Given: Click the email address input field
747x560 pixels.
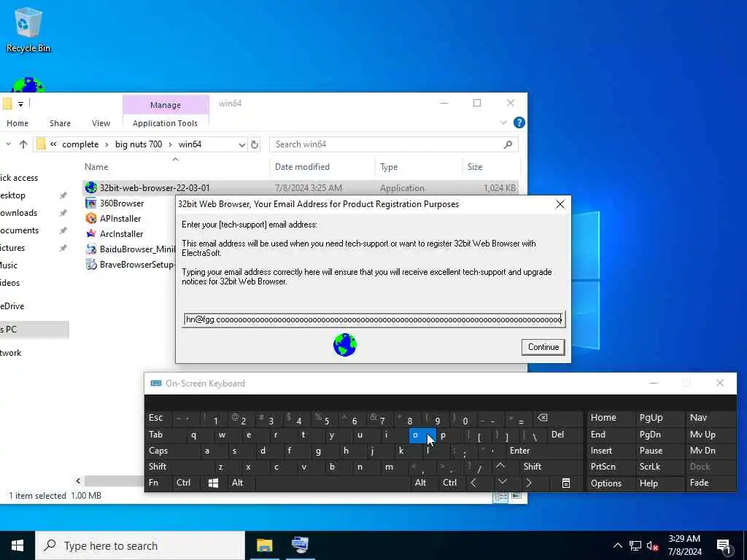Looking at the screenshot, I should (x=374, y=319).
